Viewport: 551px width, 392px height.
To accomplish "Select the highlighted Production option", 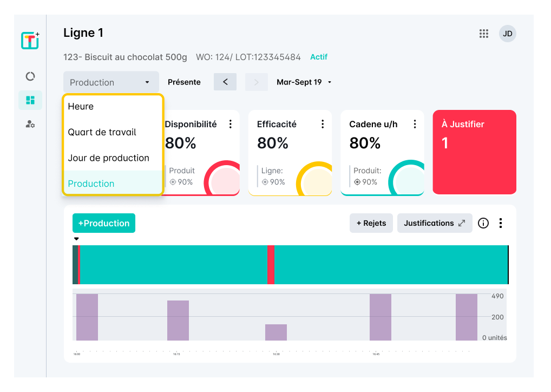I will click(113, 183).
